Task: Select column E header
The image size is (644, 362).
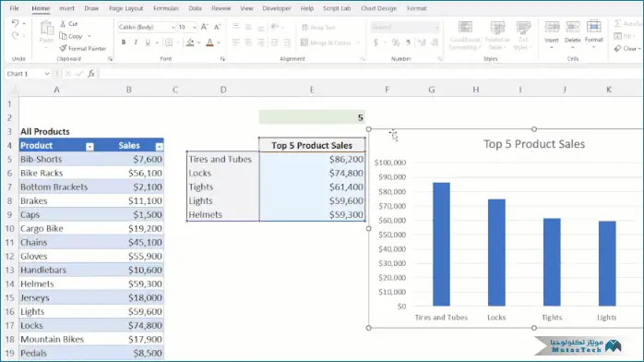Action: point(312,90)
